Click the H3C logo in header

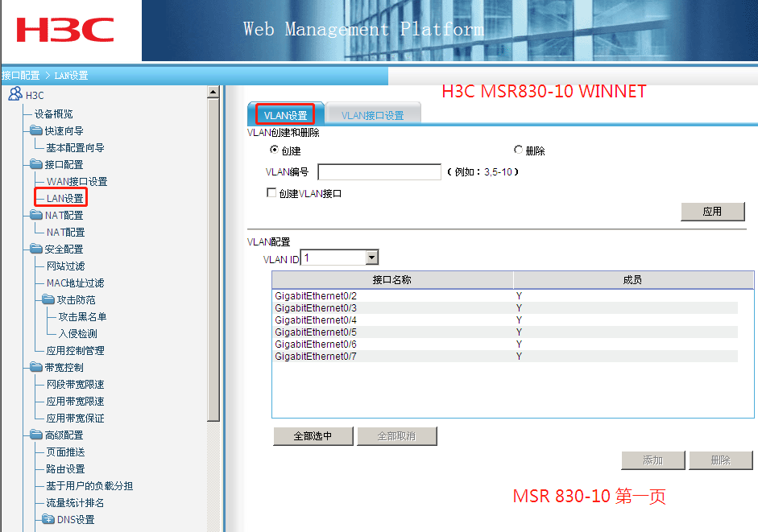click(64, 30)
